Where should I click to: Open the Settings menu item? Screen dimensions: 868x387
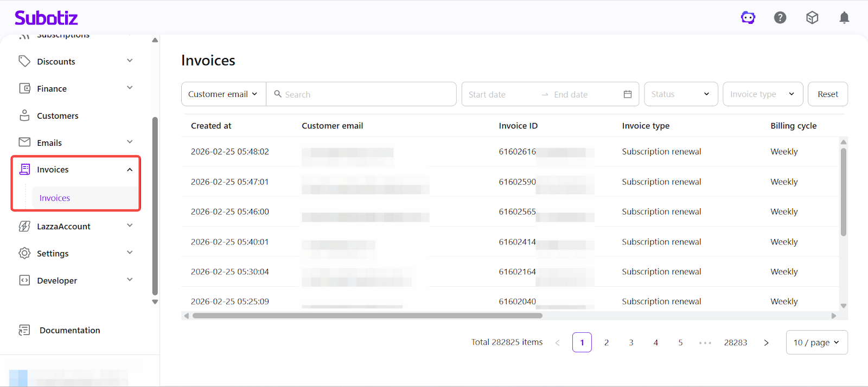coord(53,253)
